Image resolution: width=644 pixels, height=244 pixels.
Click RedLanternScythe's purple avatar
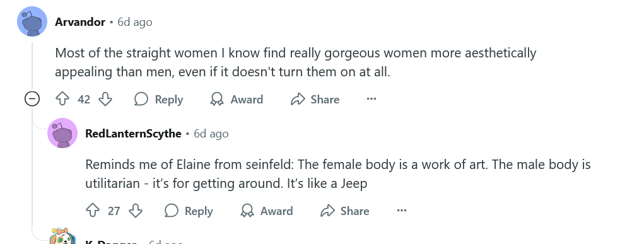pyautogui.click(x=62, y=133)
